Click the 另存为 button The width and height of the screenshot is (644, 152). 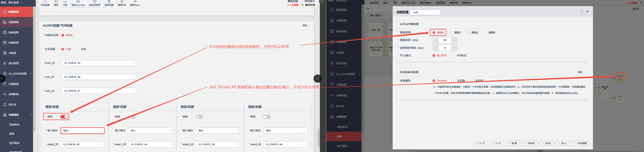[x=530, y=143]
